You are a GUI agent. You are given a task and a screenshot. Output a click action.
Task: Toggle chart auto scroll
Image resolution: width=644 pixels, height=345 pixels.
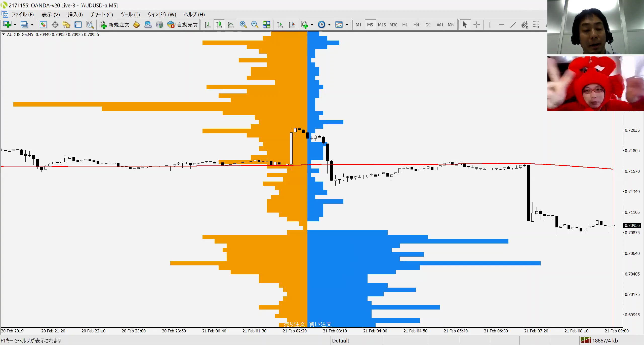coord(280,25)
